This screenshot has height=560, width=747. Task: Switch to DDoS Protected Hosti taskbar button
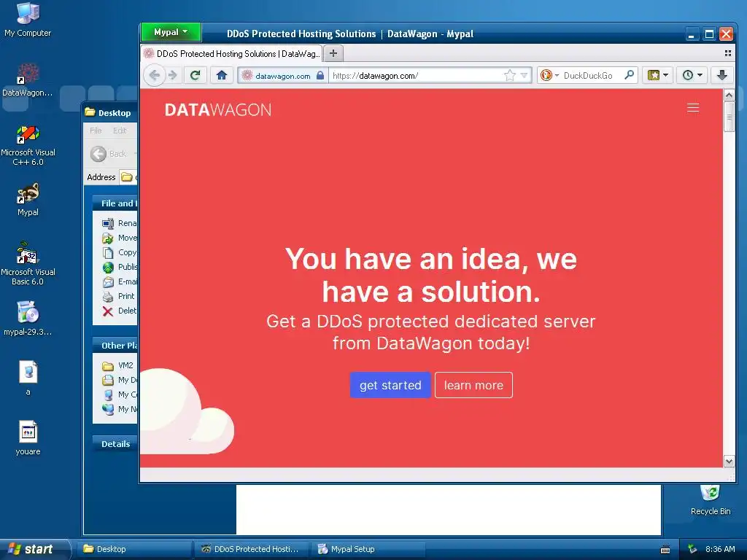point(252,549)
